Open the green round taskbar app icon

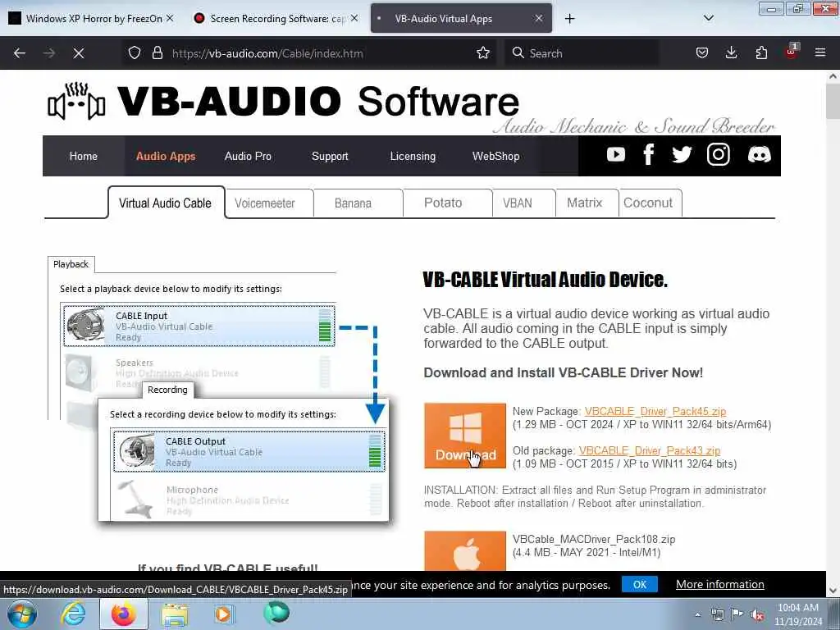click(276, 614)
